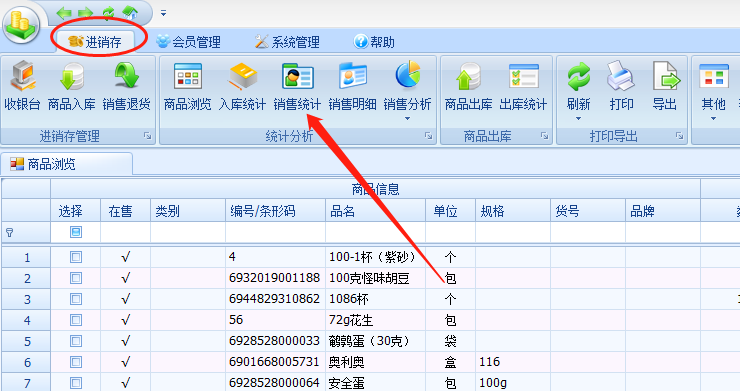Open 出库统计 statistics
The width and height of the screenshot is (740, 391).
pos(523,86)
